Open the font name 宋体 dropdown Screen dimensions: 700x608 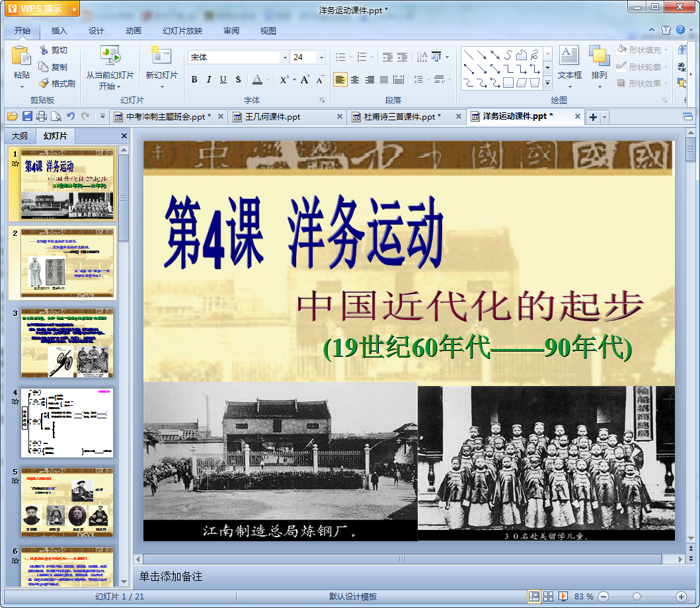point(285,57)
